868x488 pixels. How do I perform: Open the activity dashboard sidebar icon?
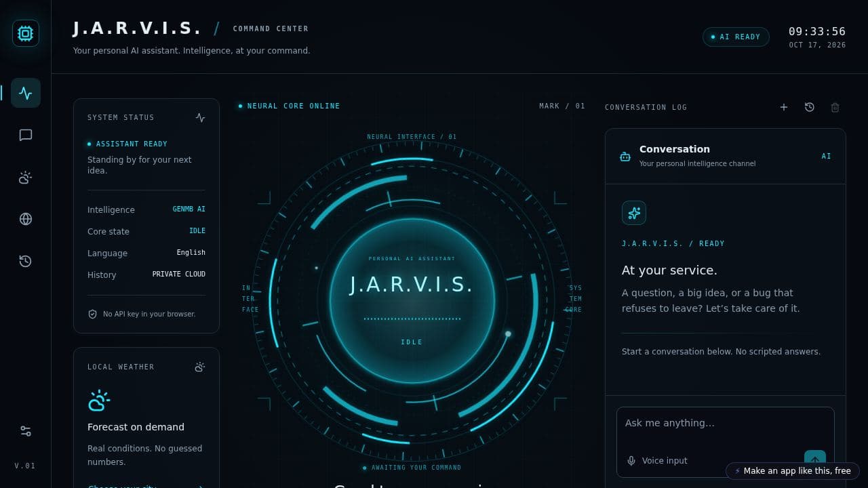26,93
